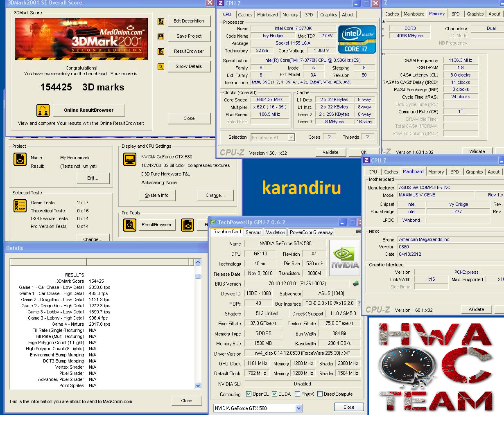Click the Display and CPU Settings monitor icon
The height and width of the screenshot is (437, 504).
click(130, 159)
